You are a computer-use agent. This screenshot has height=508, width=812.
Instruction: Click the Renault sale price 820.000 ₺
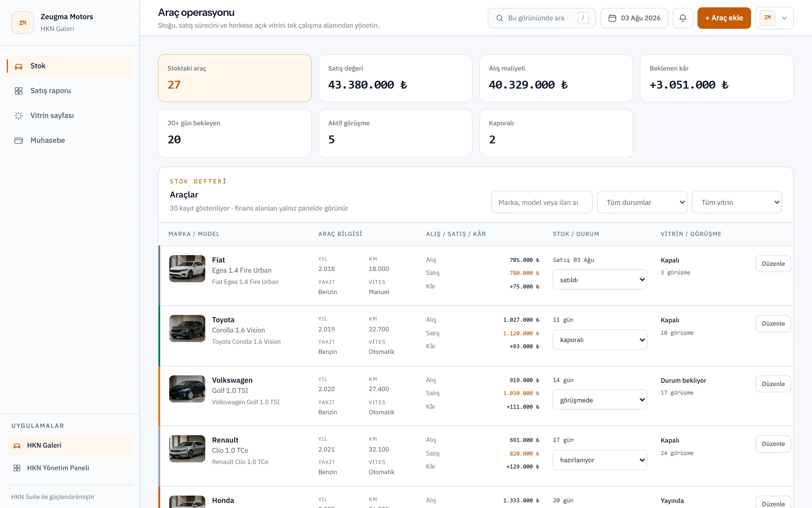tap(524, 454)
